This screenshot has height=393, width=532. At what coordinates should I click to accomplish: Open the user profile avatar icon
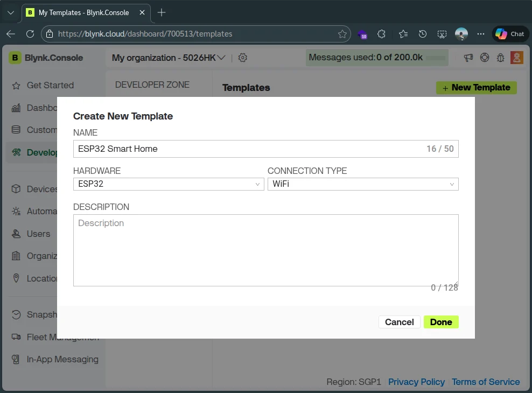516,58
